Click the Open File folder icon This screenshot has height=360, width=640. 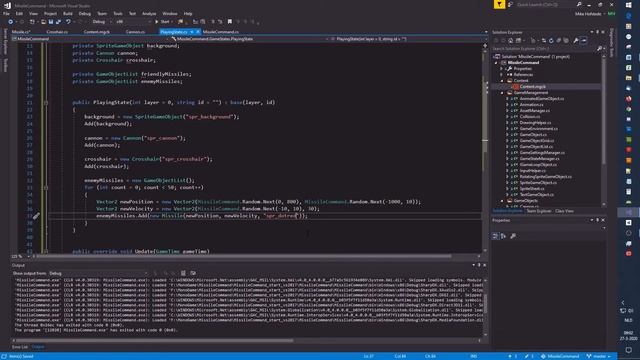coord(43,22)
